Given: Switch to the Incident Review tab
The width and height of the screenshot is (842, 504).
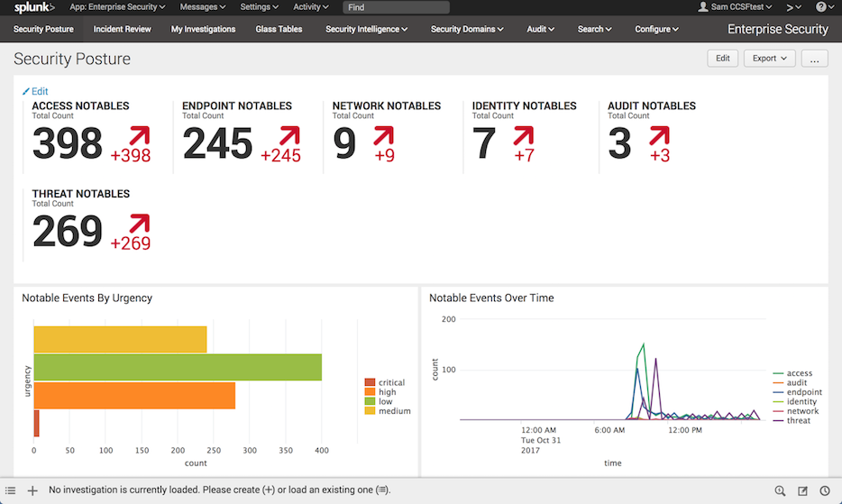Looking at the screenshot, I should click(x=123, y=29).
